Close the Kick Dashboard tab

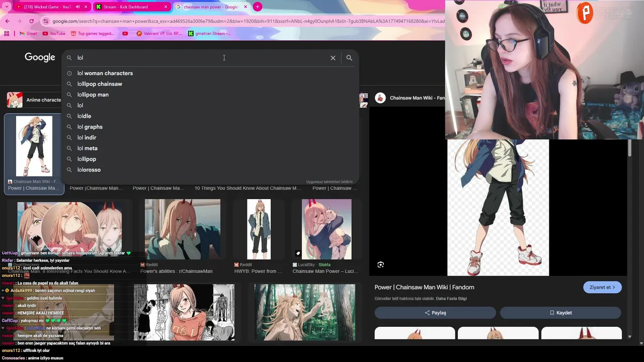click(166, 7)
